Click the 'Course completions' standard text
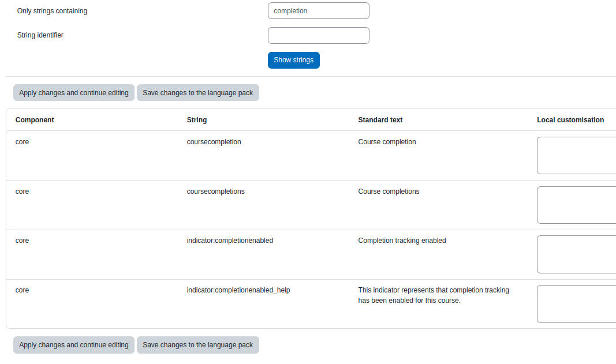This screenshot has height=364, width=616. click(x=389, y=191)
